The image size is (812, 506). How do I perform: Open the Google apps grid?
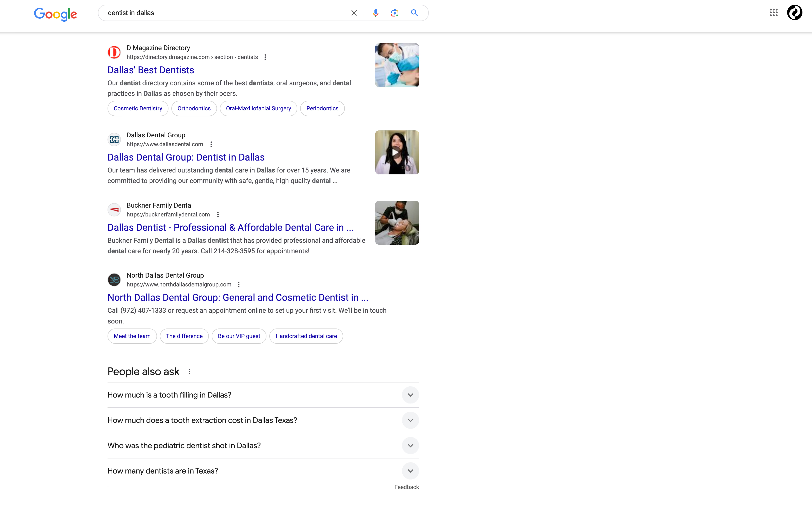point(774,13)
